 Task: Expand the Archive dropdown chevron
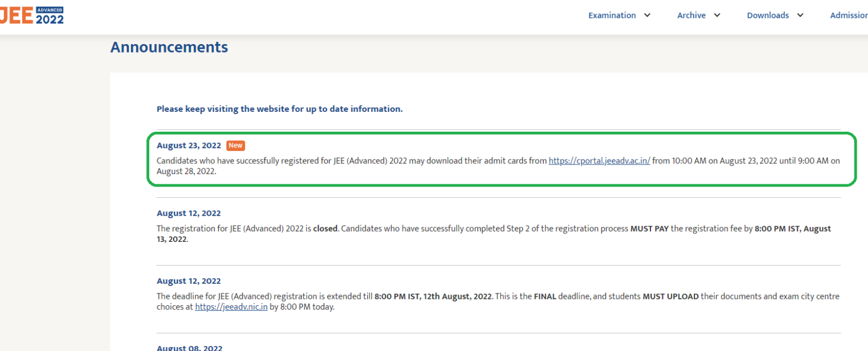[x=717, y=15]
